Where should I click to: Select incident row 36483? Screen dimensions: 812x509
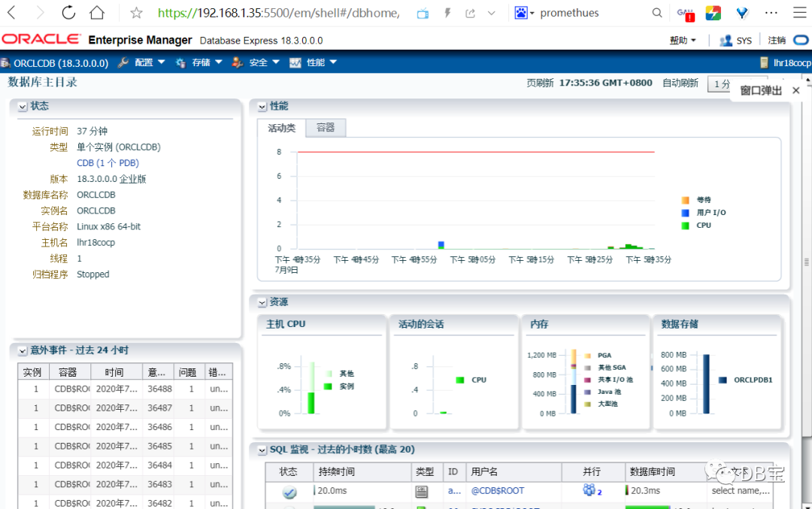(126, 485)
